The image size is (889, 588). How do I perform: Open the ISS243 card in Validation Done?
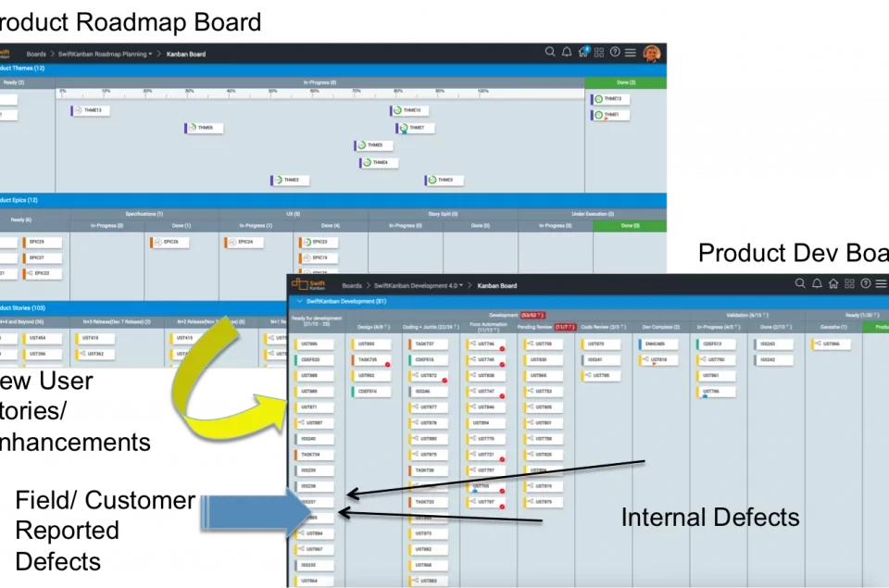pos(773,344)
